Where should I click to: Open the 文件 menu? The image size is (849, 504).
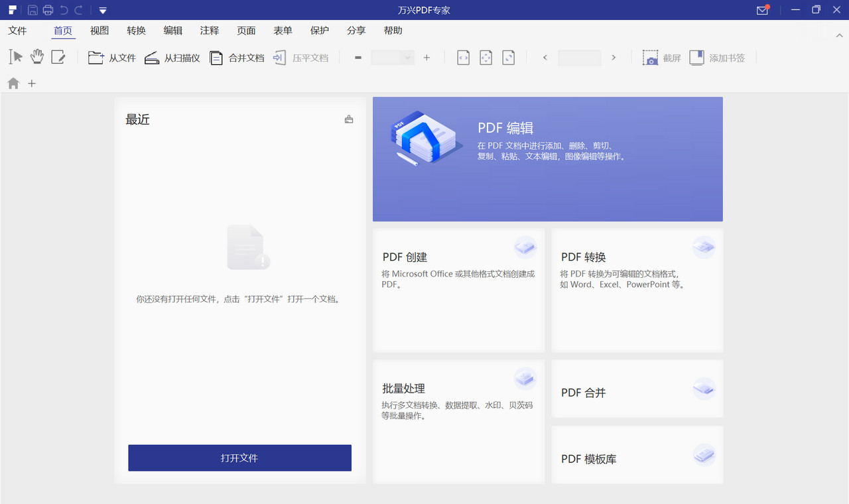(17, 31)
